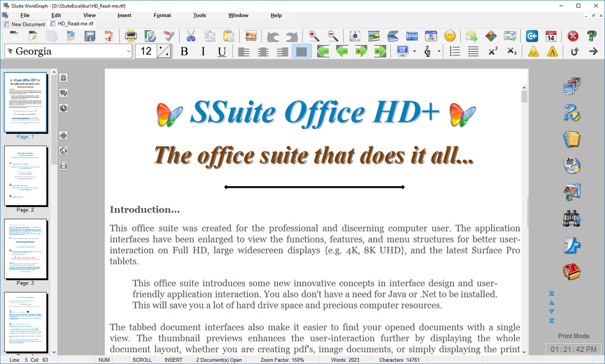Open dropdown arrow beside treble clef icon

coord(439,51)
